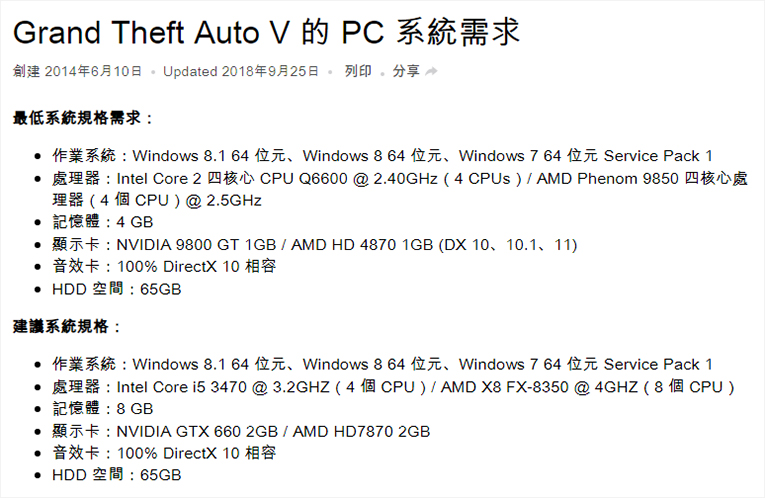The width and height of the screenshot is (765, 498).
Task: Click the 建議系統規格 section heading
Action: point(67,327)
